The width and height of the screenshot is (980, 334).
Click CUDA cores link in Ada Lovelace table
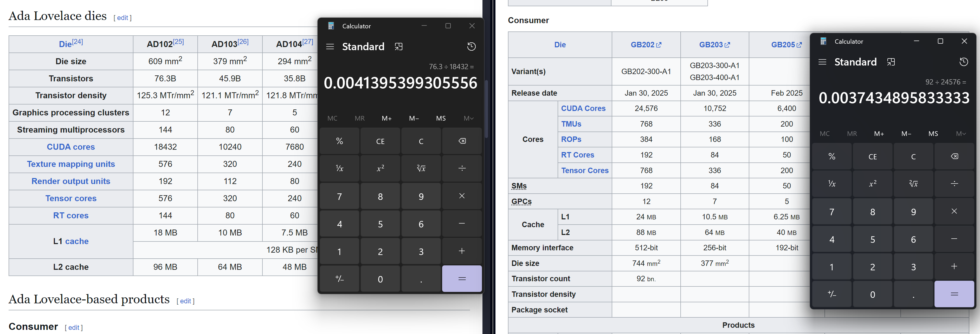coord(71,147)
